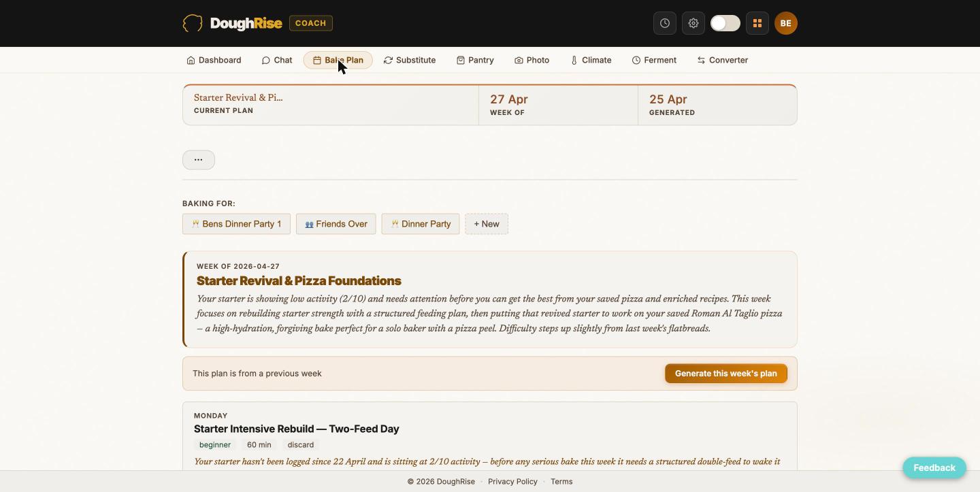Open the Photo tab
The width and height of the screenshot is (980, 492).
(x=532, y=60)
